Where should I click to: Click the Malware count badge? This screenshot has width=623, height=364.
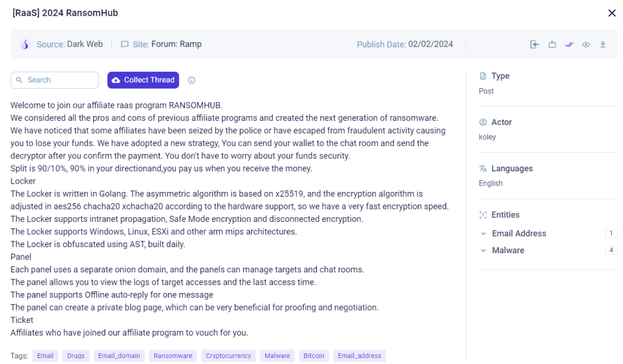(611, 251)
